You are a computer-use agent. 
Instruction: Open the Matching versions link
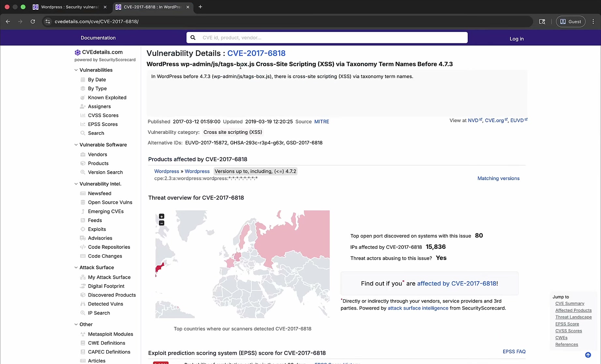pyautogui.click(x=498, y=178)
